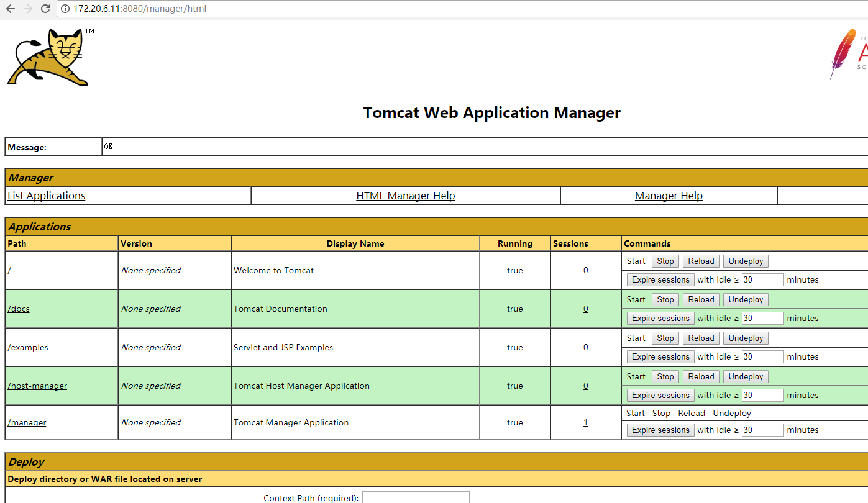
Task: Click the browser forward arrow
Action: coord(27,9)
